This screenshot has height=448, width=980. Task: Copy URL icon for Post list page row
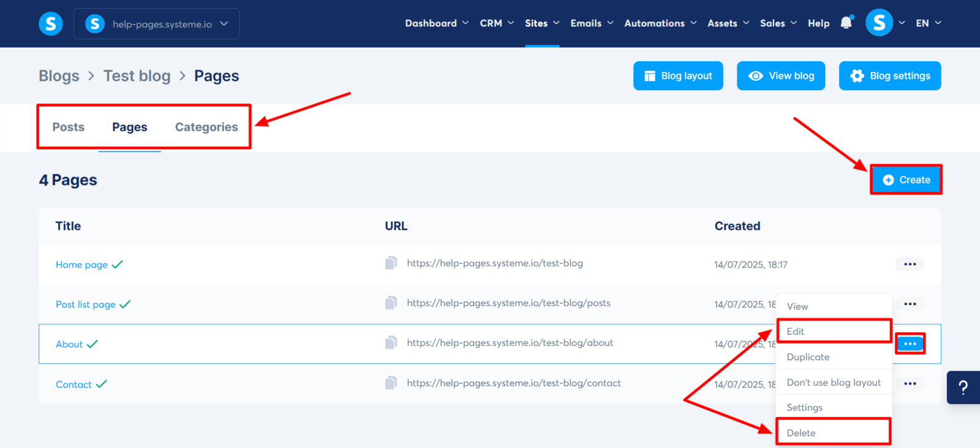point(391,303)
